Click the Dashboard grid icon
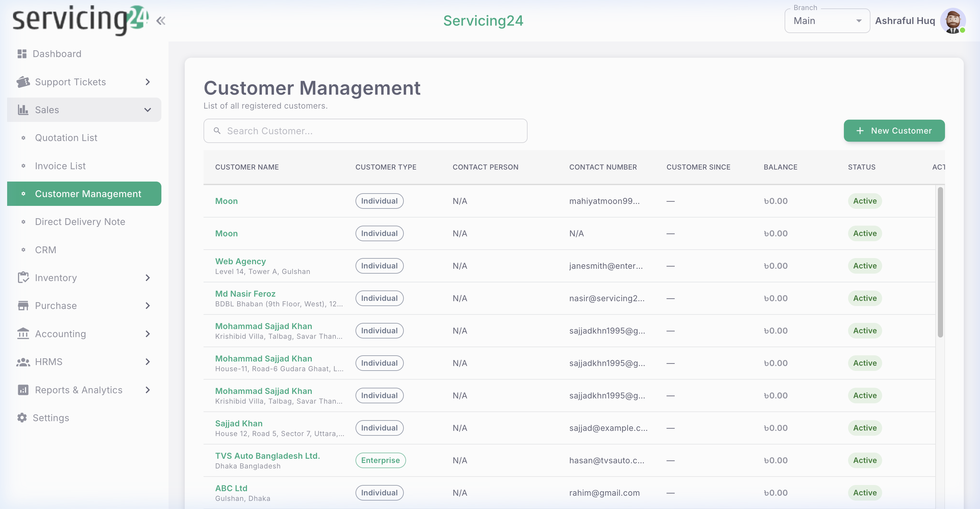Viewport: 980px width, 509px height. click(22, 54)
